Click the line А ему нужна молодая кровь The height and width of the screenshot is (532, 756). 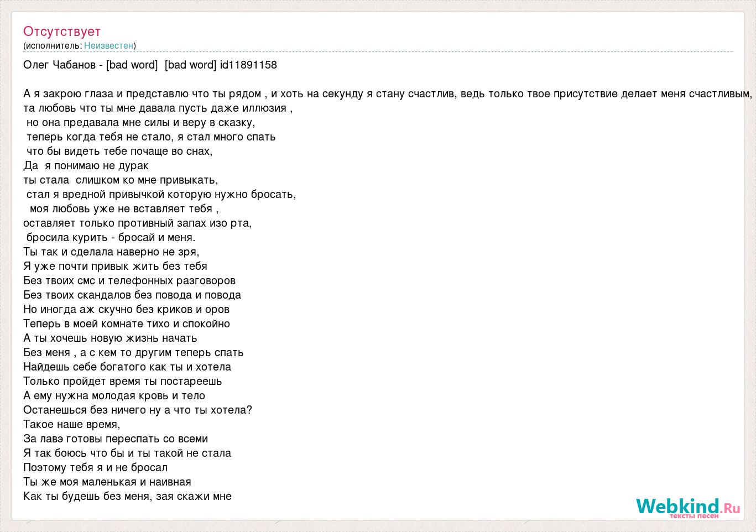[x=114, y=395]
